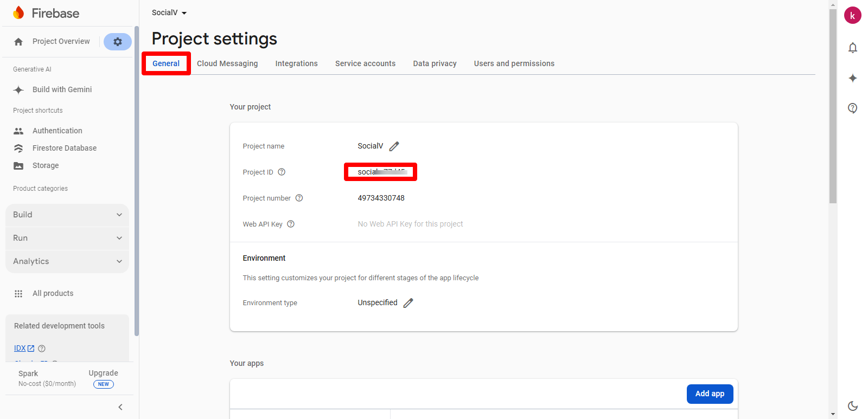Screen dimensions: 868x419
Task: Switch to the Cloud Messaging tab
Action: 227,63
